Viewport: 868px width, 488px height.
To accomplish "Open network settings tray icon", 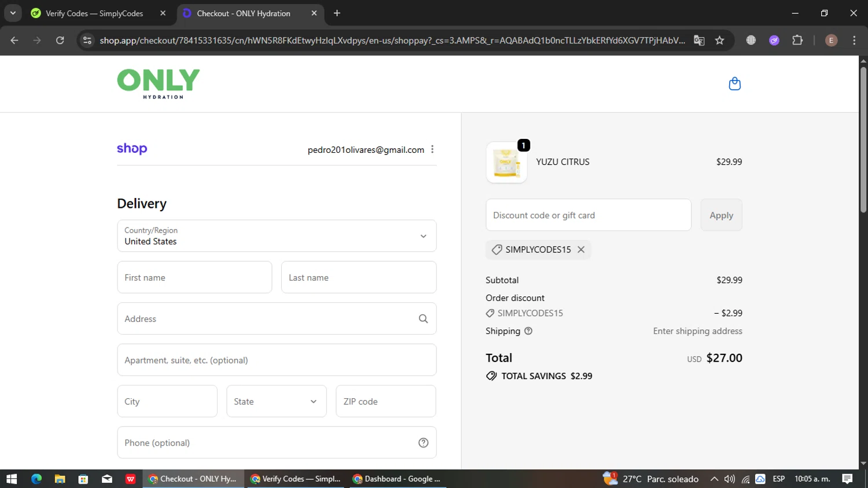I will (745, 479).
